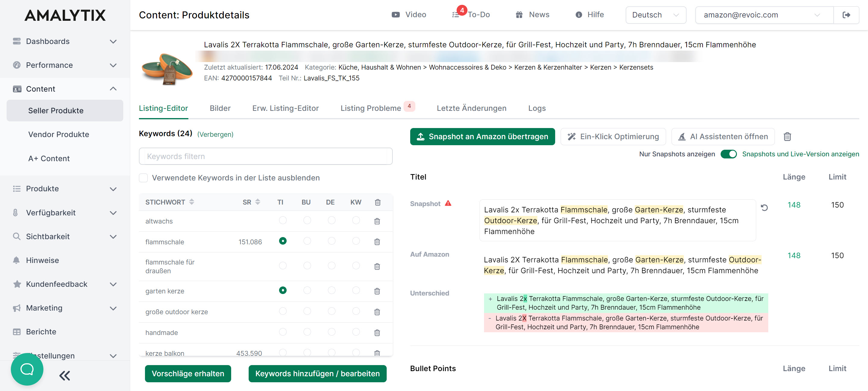Viewport: 868px width, 391px height.
Task: Expand the Kundenfeedback menu
Action: [x=65, y=284]
